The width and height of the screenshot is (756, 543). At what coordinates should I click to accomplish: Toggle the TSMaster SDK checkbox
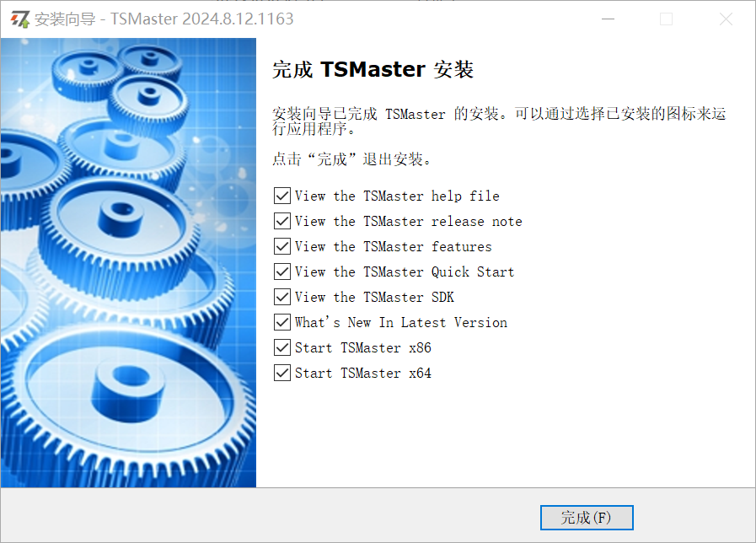coord(282,297)
